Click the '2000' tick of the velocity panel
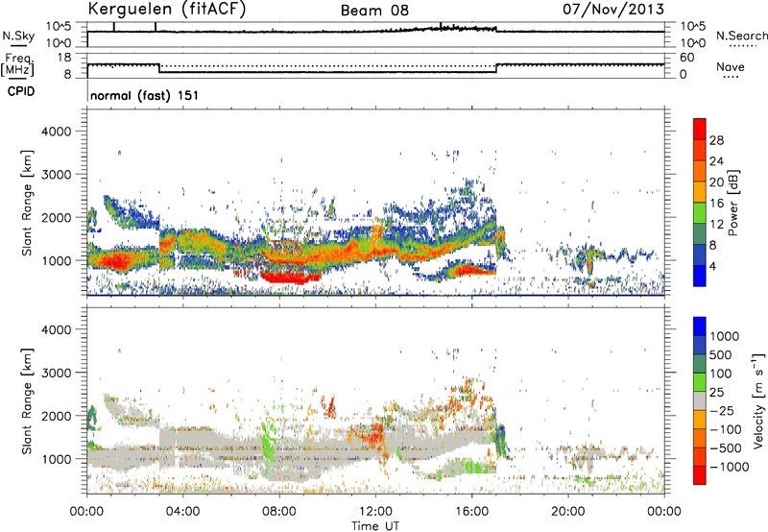Screen dimensions: 768x532 pyautogui.click(x=56, y=416)
